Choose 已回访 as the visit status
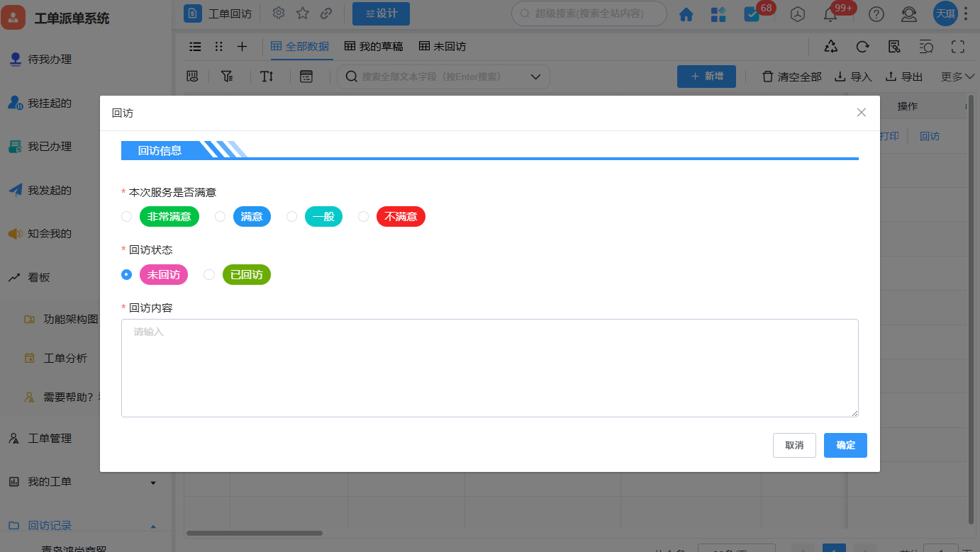This screenshot has width=980, height=552. coord(209,275)
